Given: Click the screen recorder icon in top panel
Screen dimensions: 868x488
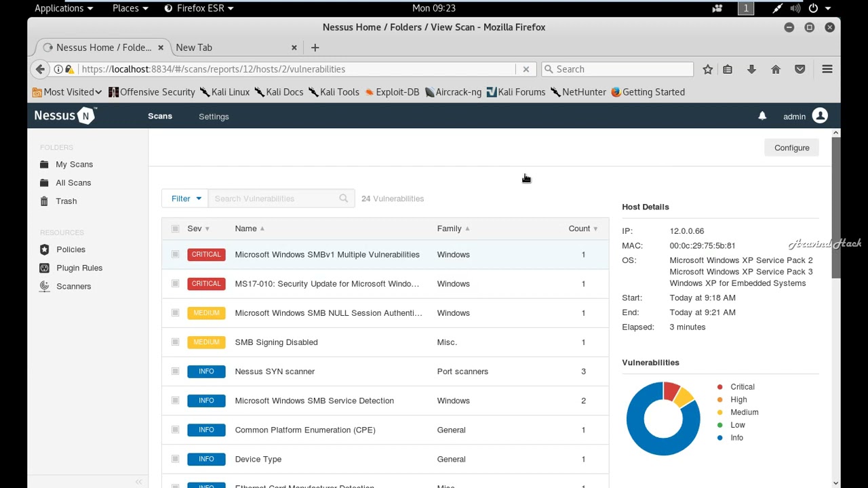Looking at the screenshot, I should pos(717,8).
